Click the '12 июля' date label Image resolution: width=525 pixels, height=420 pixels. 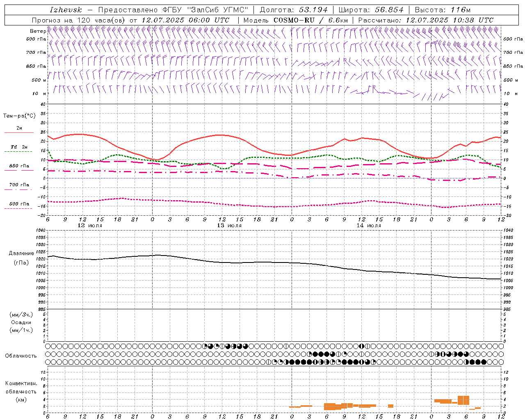click(90, 226)
